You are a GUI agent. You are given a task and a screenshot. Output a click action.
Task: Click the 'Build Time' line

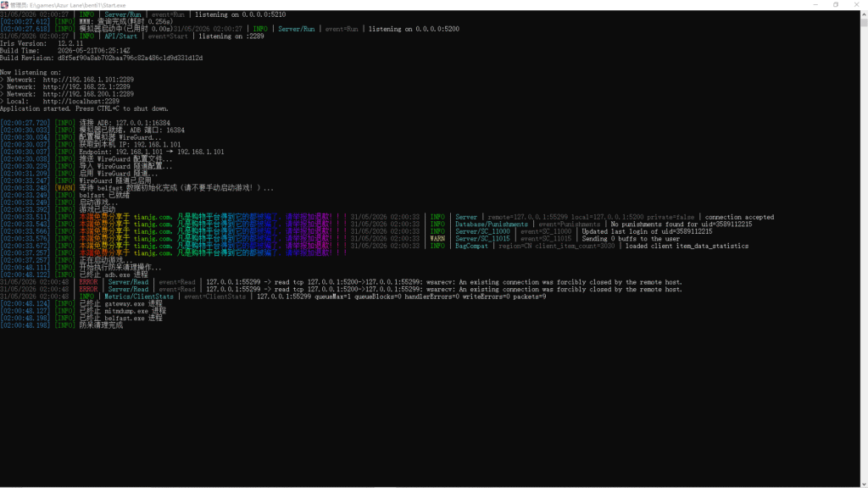pyautogui.click(x=65, y=50)
